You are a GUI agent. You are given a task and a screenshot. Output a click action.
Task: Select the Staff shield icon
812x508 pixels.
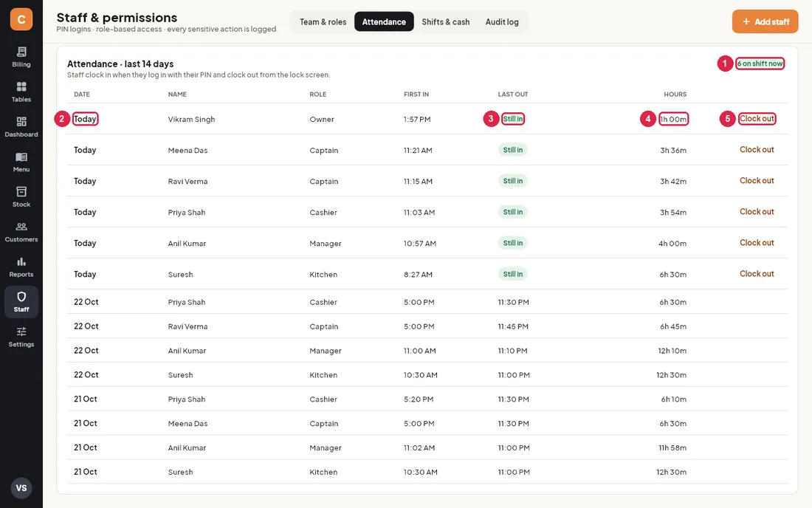pos(21,297)
